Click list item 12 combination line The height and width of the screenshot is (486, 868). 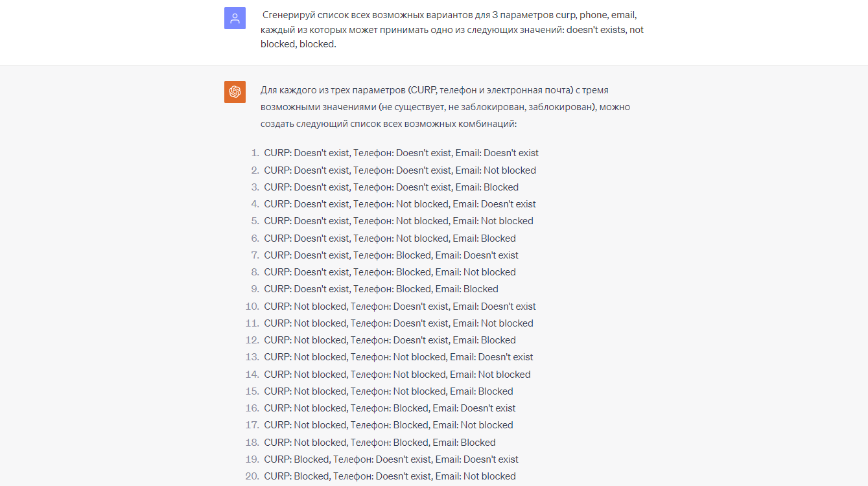pos(390,340)
